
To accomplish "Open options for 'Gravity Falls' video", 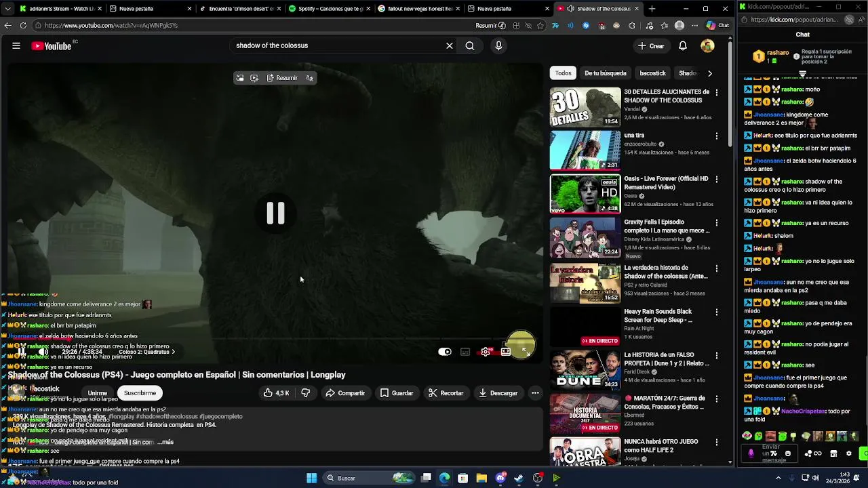I will 716,223.
